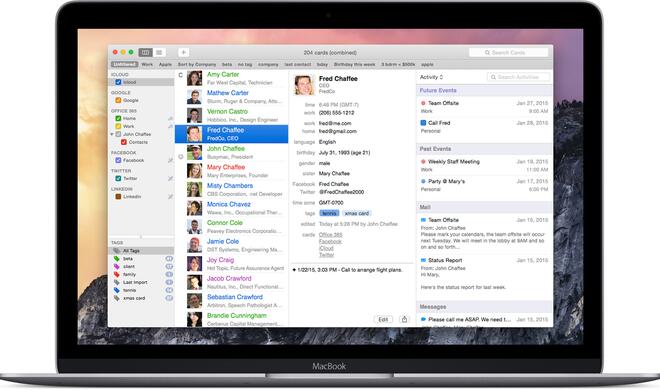The height and width of the screenshot is (390, 660).
Task: Click into the Search Activities field
Action: click(519, 77)
